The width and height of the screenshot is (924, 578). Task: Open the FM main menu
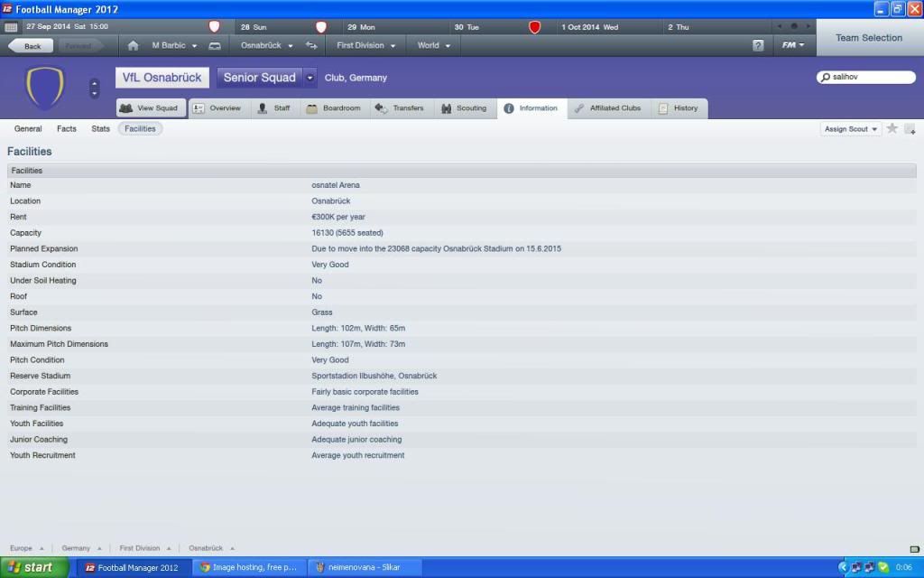[793, 45]
